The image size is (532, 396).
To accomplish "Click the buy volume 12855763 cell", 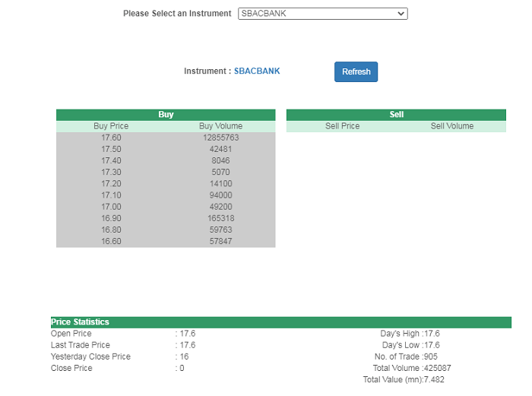I will click(220, 138).
